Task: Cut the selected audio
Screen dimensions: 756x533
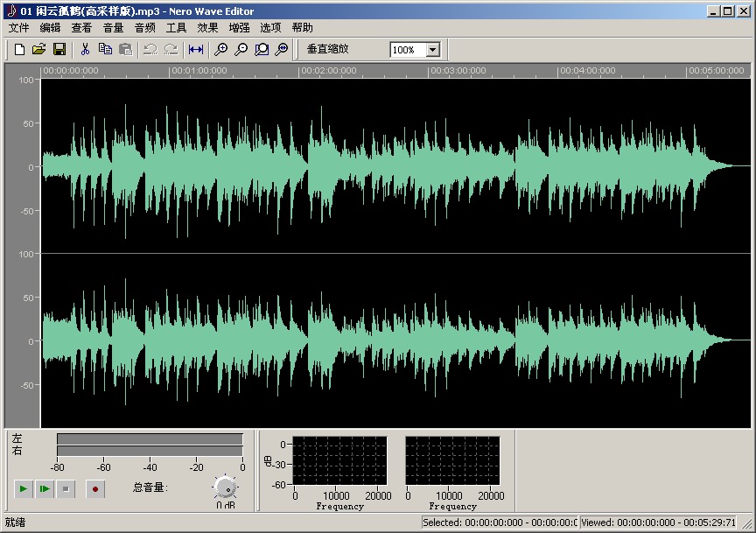Action: point(86,50)
